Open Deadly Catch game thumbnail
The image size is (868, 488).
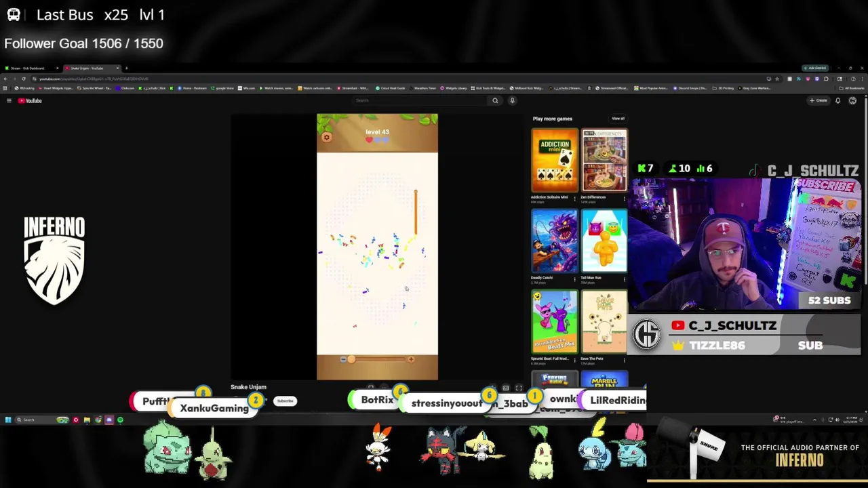pos(555,241)
